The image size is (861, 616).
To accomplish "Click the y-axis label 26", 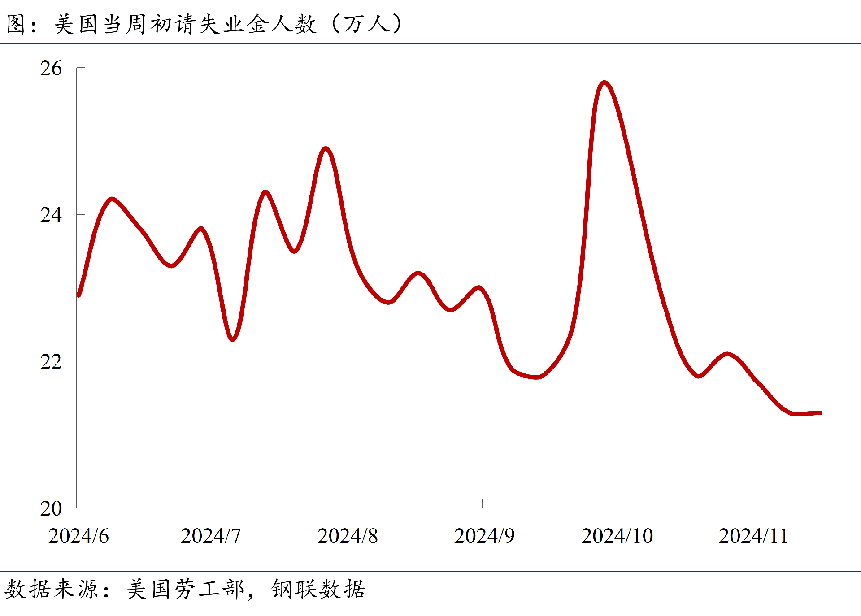I will [x=51, y=68].
